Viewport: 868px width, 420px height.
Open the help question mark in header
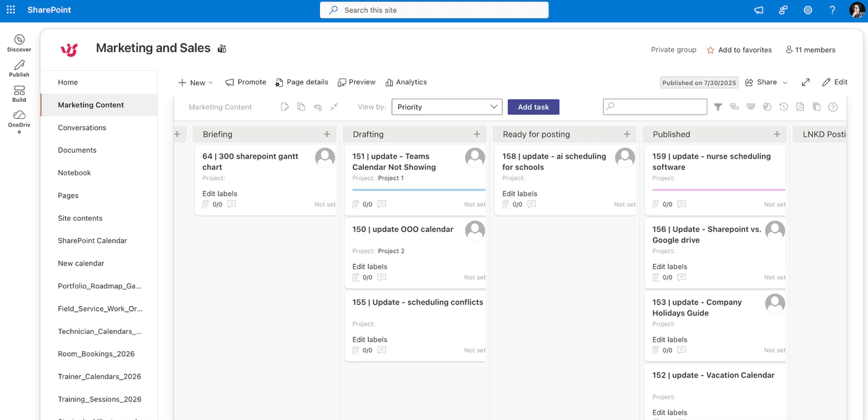tap(833, 10)
